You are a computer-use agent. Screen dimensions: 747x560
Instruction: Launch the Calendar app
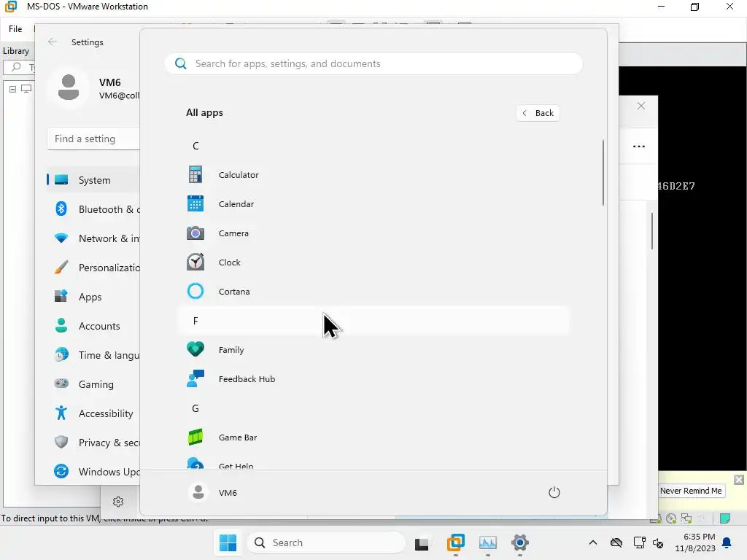point(373,204)
